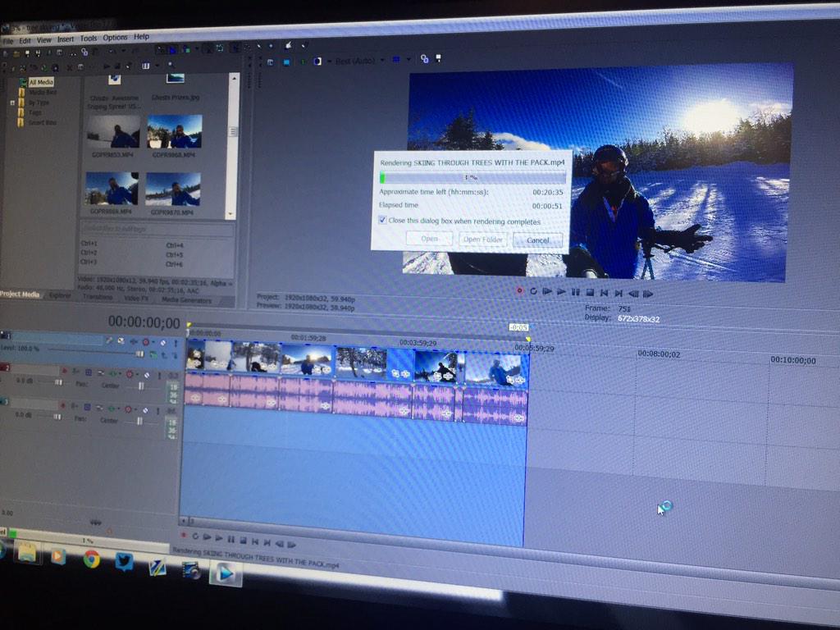Screen dimensions: 840x630
Task: Click Play in the timeline transport bar
Action: click(219, 538)
